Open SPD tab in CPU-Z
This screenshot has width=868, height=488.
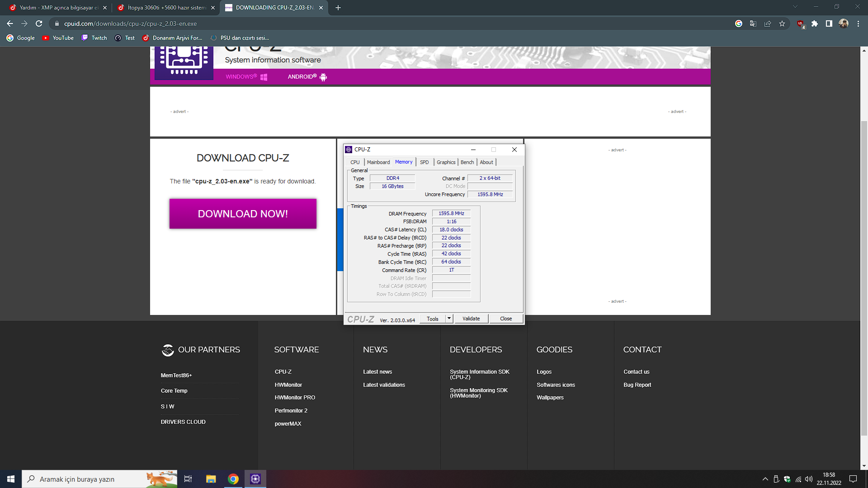point(424,162)
